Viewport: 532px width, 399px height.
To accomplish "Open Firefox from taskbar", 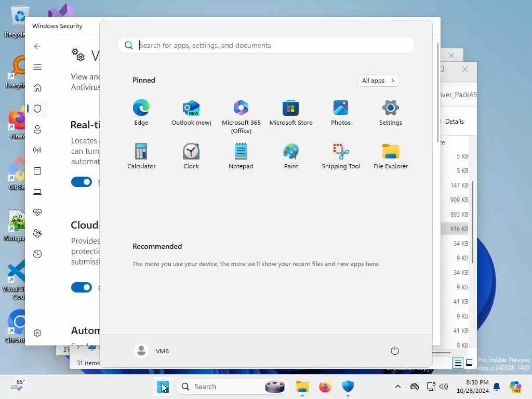I will (x=325, y=387).
